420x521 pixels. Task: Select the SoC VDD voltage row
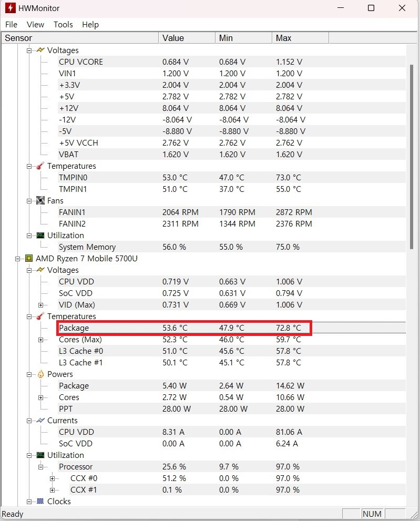click(x=232, y=293)
